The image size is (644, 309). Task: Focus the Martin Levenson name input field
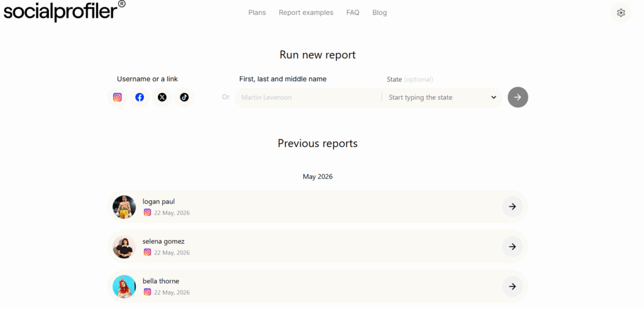pyautogui.click(x=308, y=98)
